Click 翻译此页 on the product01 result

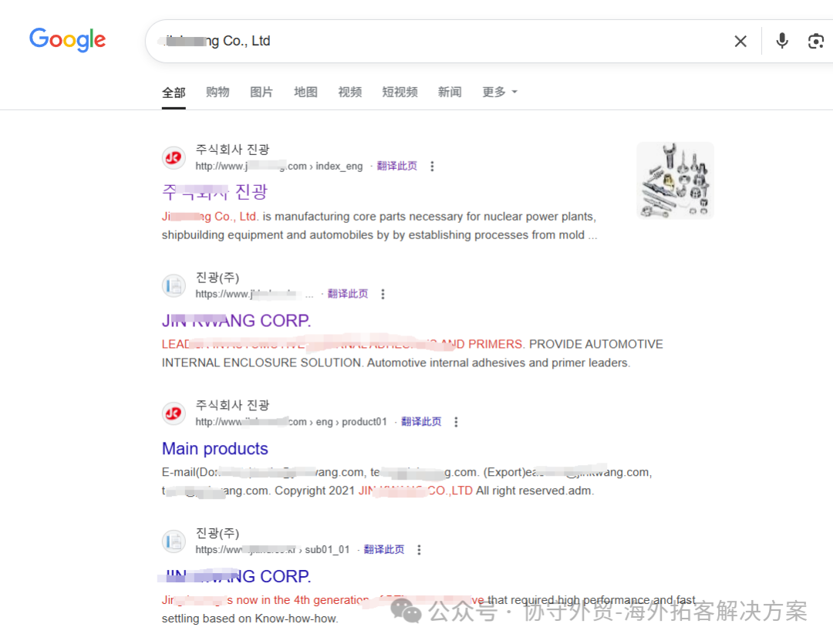click(421, 421)
